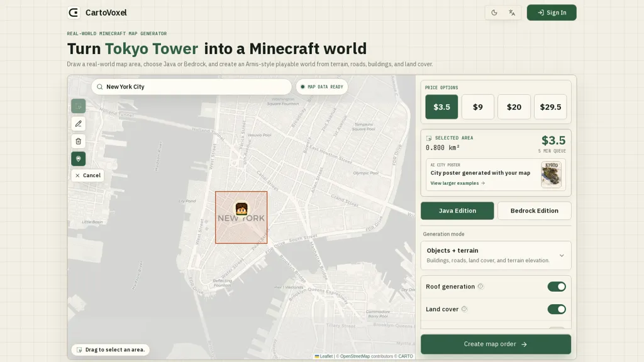
Task: Toggle dark mode with the moon icon
Action: coord(494,13)
